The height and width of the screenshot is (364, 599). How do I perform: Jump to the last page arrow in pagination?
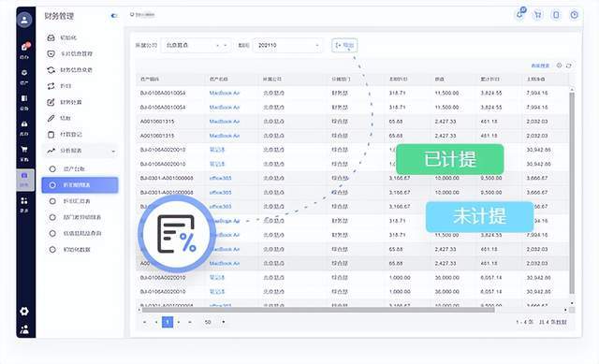pos(189,322)
